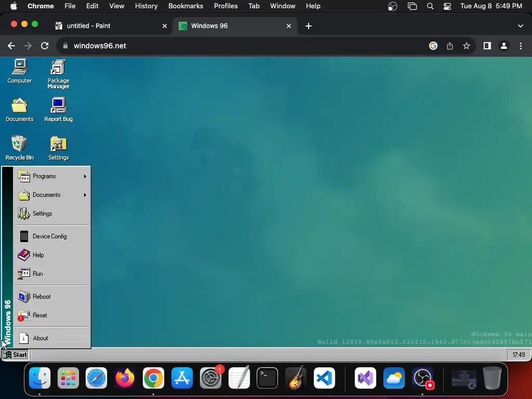Expand the Programs submenu arrow
The height and width of the screenshot is (399, 532).
[x=85, y=177]
